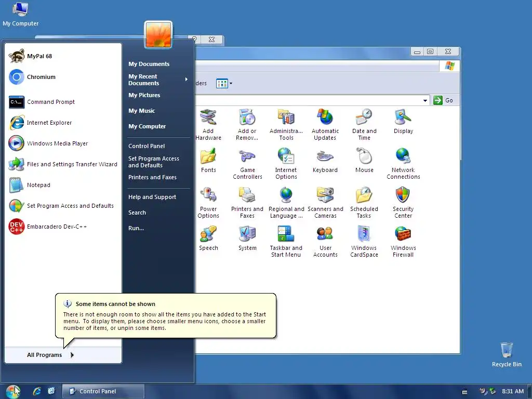The height and width of the screenshot is (399, 532).
Task: Open Fonts folder icon
Action: click(x=208, y=160)
